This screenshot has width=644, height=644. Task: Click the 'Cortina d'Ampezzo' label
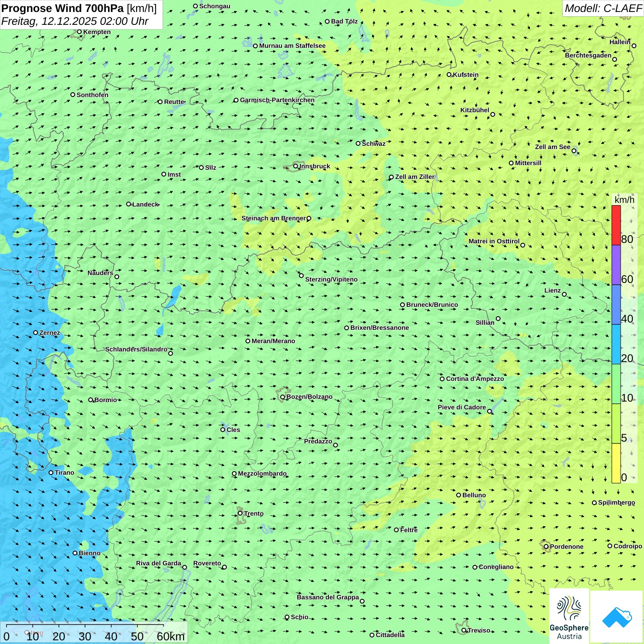coord(475,379)
